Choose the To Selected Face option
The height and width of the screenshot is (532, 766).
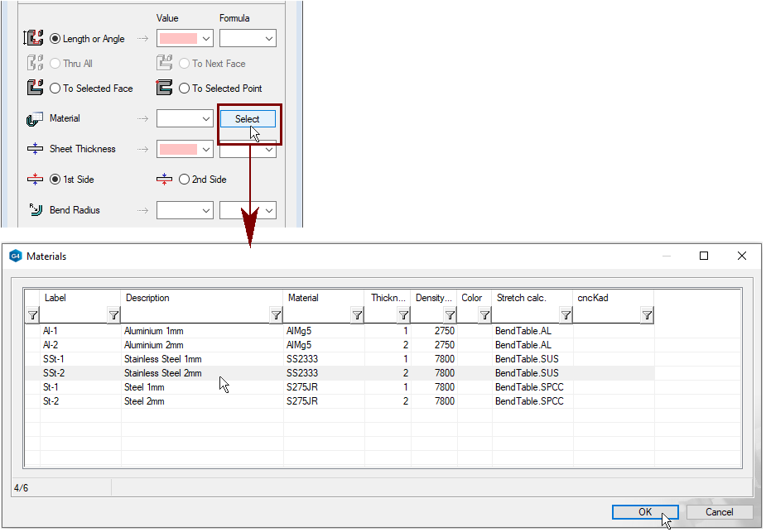click(55, 89)
